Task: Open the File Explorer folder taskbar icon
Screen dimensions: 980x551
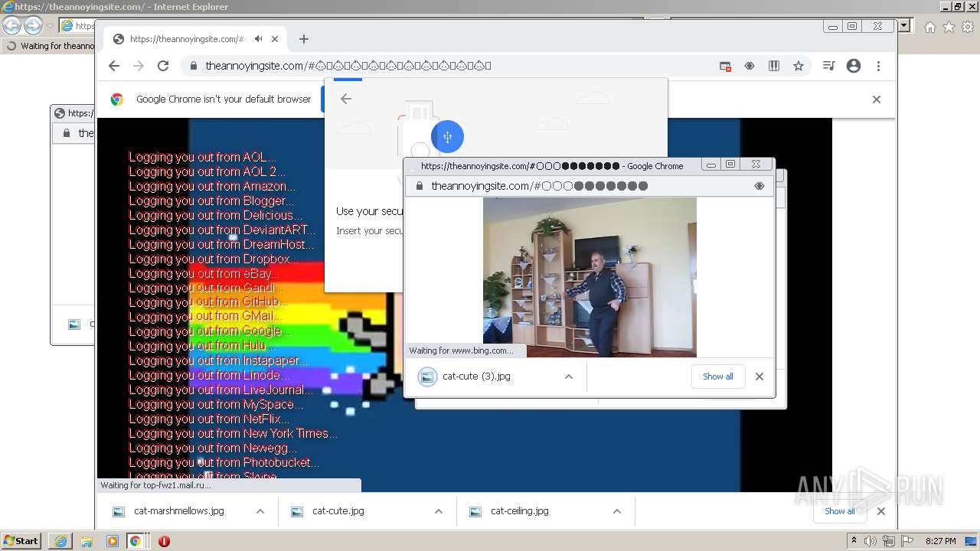Action: [87, 541]
